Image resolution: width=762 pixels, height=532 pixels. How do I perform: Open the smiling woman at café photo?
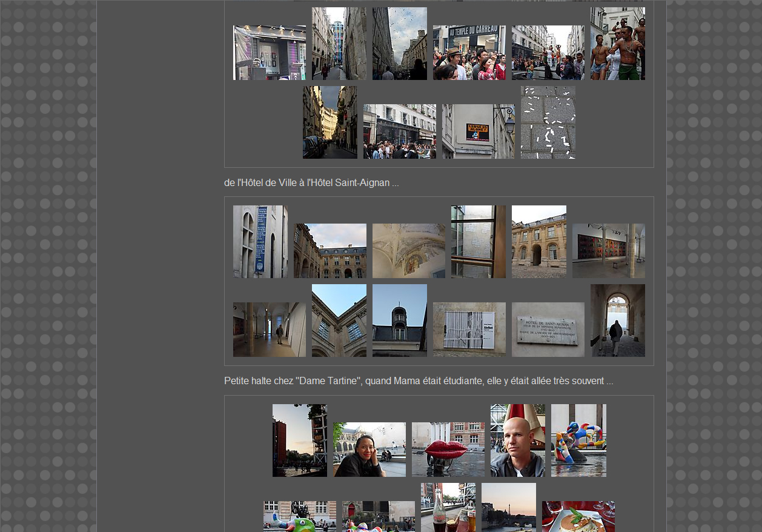point(369,450)
